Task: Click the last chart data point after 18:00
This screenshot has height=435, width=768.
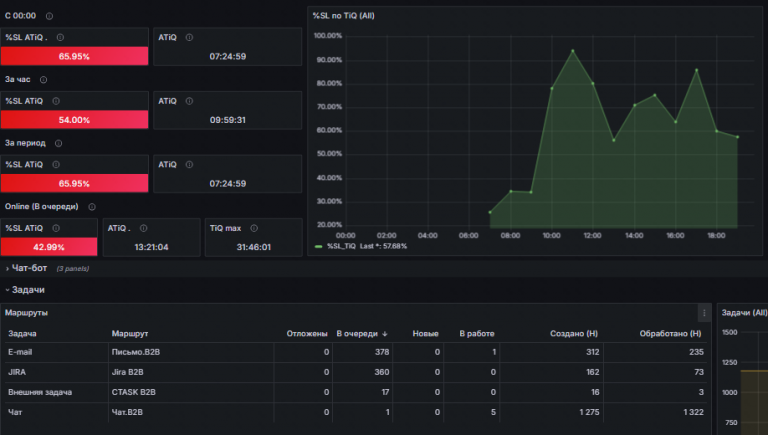Action: (738, 137)
